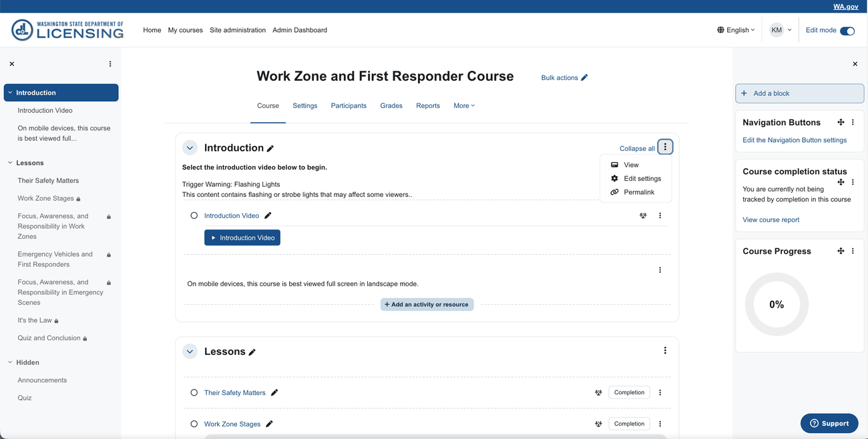Switch to the Reports tab
The height and width of the screenshot is (439, 868).
point(428,105)
